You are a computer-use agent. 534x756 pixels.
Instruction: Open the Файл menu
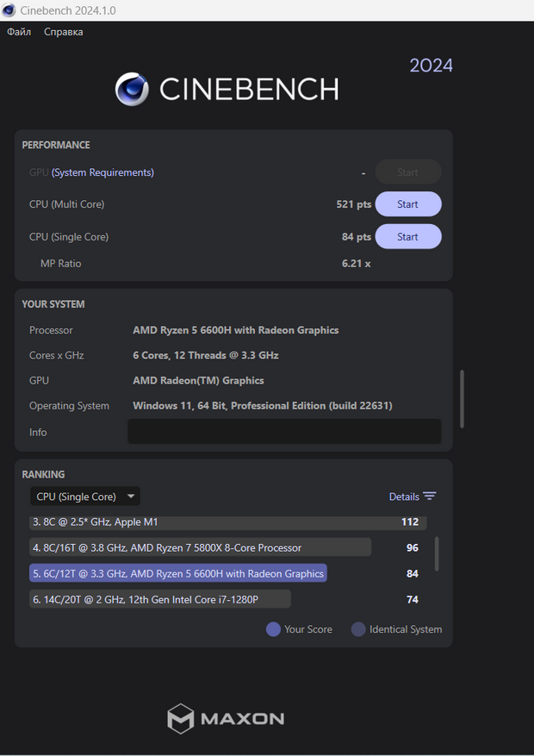click(x=19, y=32)
